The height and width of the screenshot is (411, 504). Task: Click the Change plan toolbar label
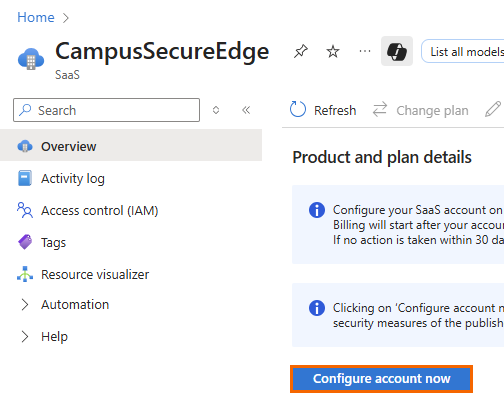click(432, 110)
